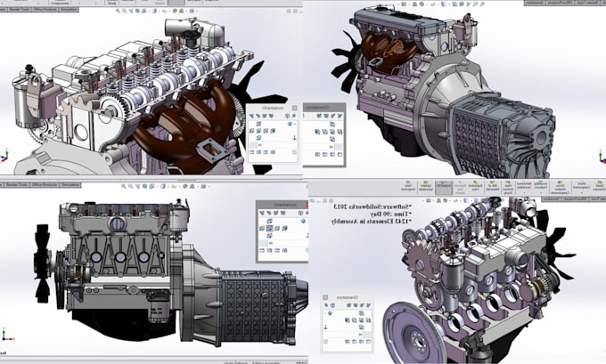606x364 pixels.
Task: Normal To icon in upper-left Orientation dialog
Action: 294,138
